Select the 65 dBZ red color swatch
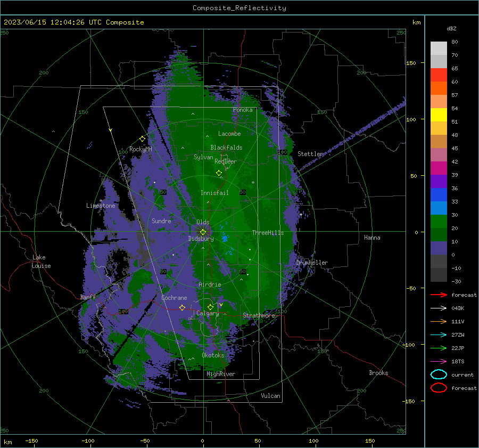The width and height of the screenshot is (479, 448). click(439, 75)
